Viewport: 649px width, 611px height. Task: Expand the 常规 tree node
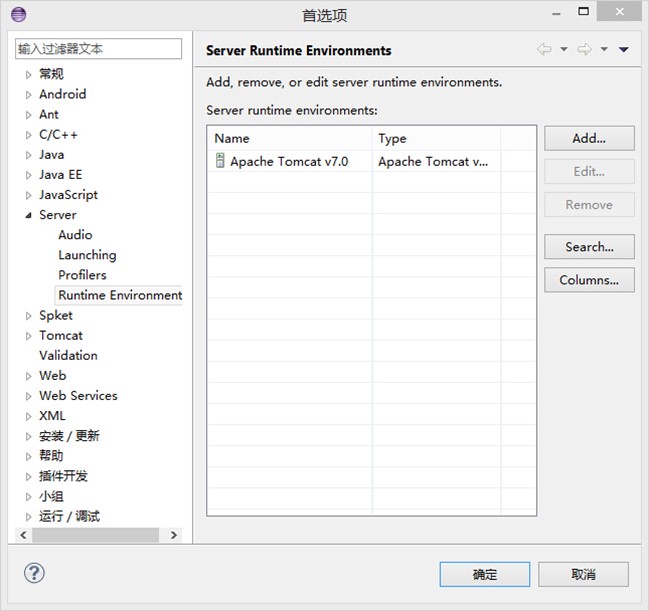[x=28, y=75]
